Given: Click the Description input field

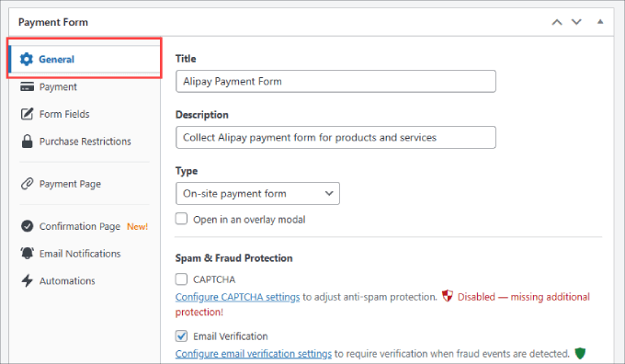Looking at the screenshot, I should [x=335, y=138].
